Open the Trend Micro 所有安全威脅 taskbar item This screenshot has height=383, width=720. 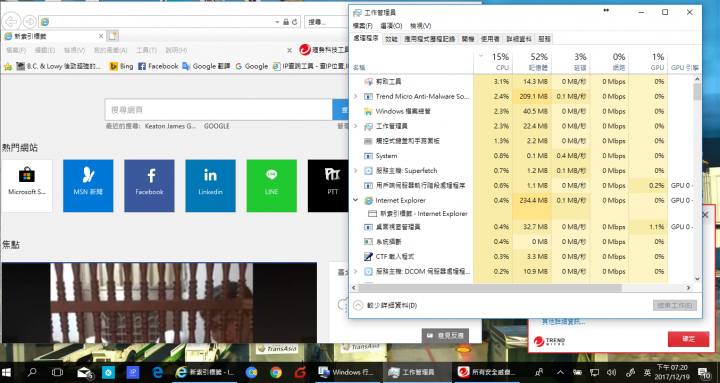488,372
